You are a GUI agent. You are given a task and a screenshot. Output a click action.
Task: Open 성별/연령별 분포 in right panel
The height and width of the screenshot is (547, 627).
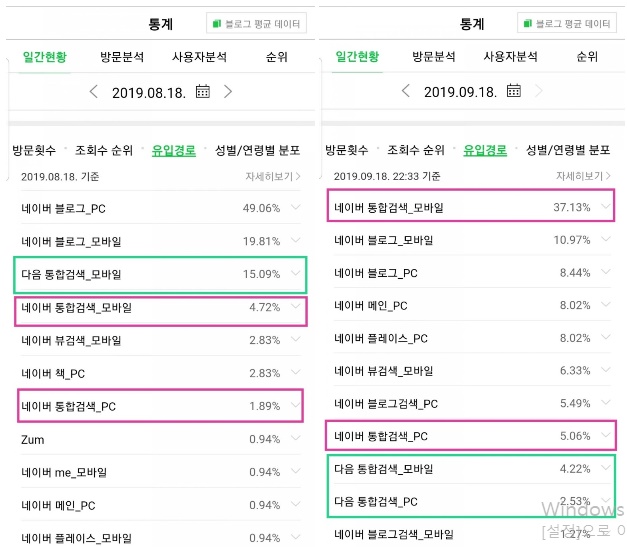click(x=568, y=150)
